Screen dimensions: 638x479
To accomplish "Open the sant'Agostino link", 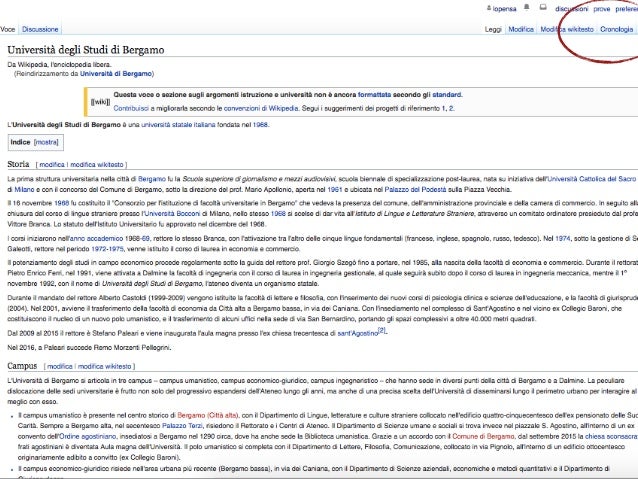I will (x=358, y=333).
